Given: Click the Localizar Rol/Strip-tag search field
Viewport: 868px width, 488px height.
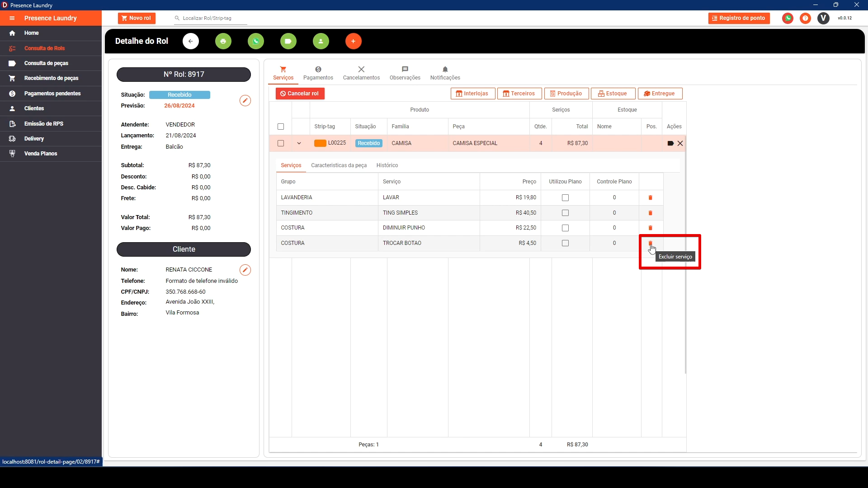Looking at the screenshot, I should pos(211,18).
